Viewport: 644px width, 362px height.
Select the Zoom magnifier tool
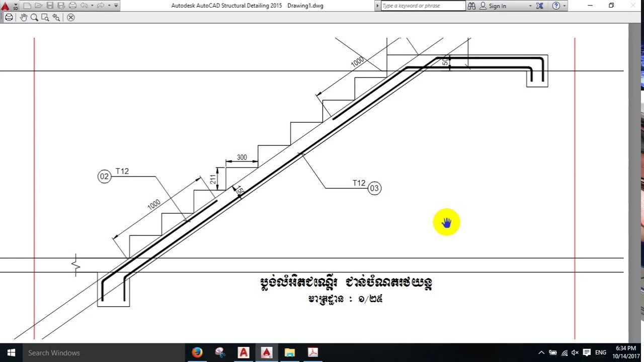click(x=34, y=17)
